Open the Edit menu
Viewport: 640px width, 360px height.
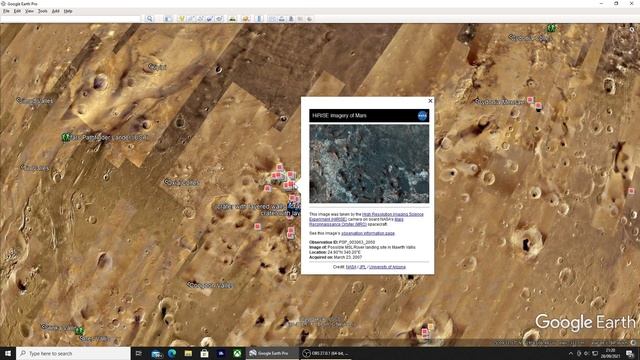(x=17, y=11)
